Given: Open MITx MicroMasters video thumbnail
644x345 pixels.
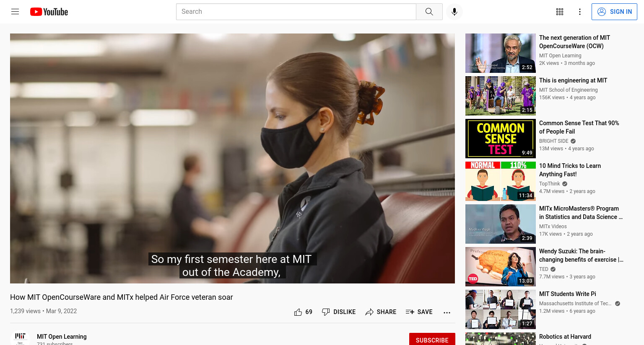Looking at the screenshot, I should point(501,224).
